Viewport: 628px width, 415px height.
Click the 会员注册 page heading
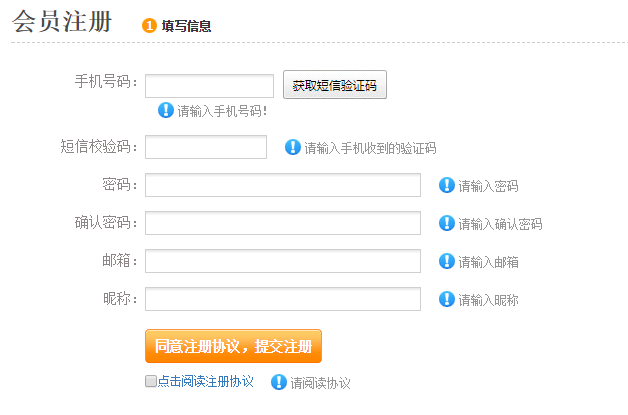[62, 21]
